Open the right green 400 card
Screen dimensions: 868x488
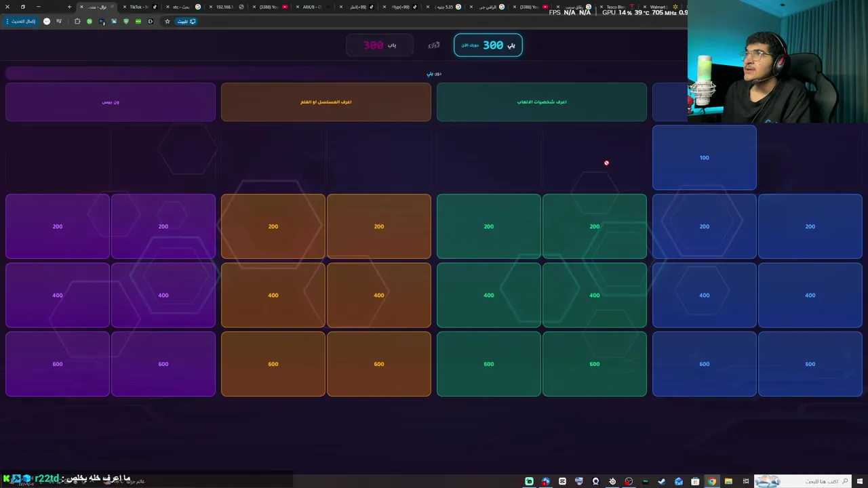595,295
